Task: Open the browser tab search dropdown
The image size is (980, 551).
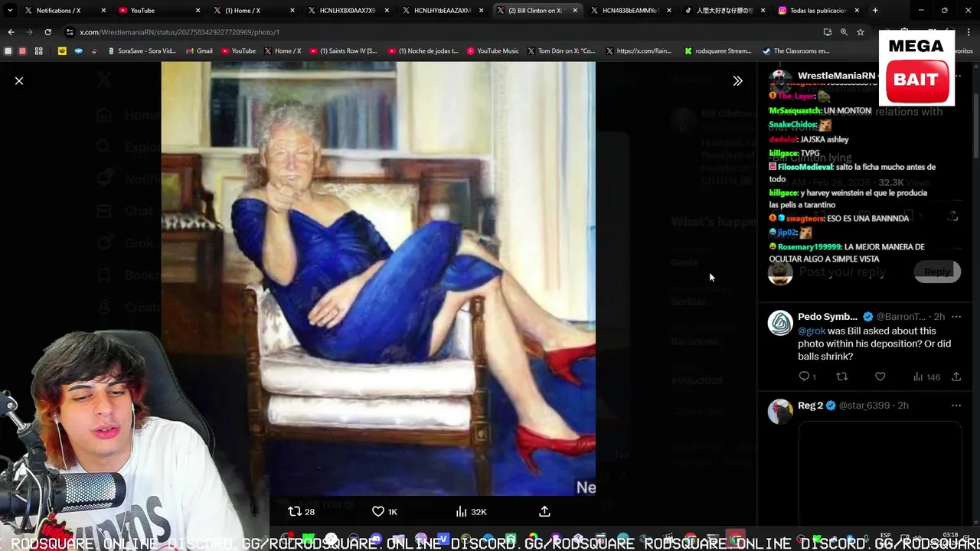Action: (x=10, y=11)
